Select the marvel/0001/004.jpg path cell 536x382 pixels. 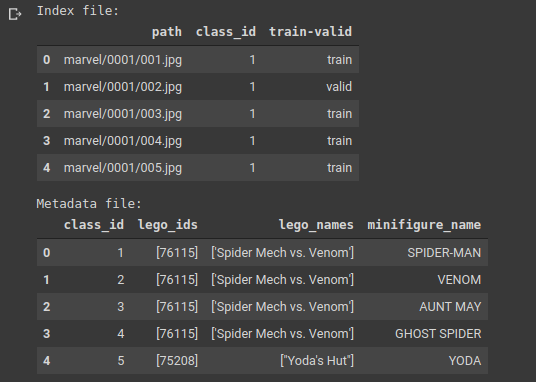[123, 141]
